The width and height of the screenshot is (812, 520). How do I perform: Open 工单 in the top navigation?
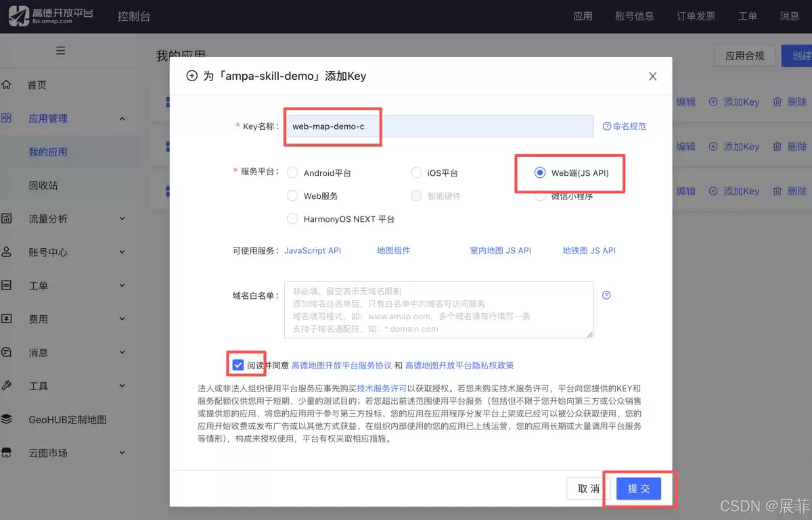pos(748,16)
